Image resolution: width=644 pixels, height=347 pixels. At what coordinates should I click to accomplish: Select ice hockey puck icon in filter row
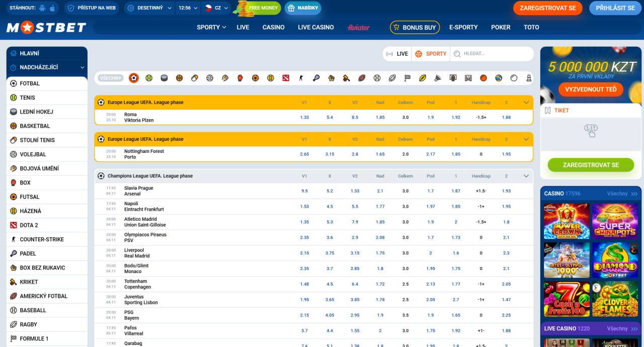(x=164, y=78)
